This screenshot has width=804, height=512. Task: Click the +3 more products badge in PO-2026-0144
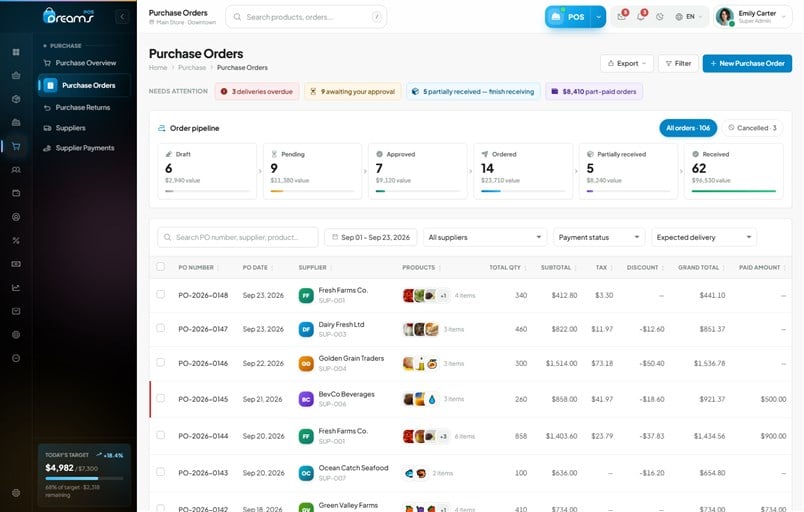(444, 436)
